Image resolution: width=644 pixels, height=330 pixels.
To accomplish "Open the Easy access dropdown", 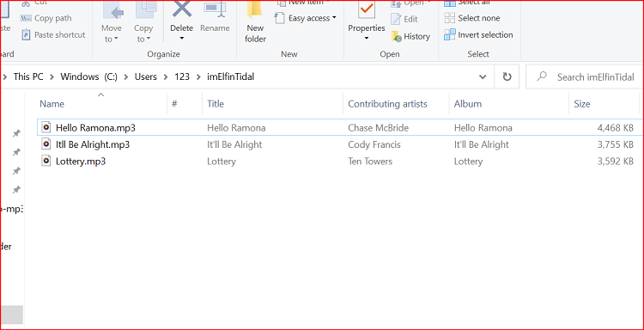I will coord(306,18).
